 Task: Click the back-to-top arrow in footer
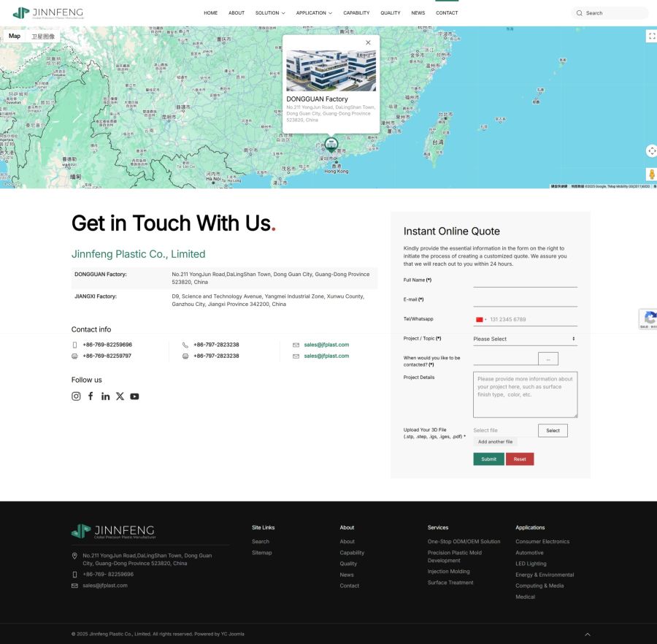point(588,634)
